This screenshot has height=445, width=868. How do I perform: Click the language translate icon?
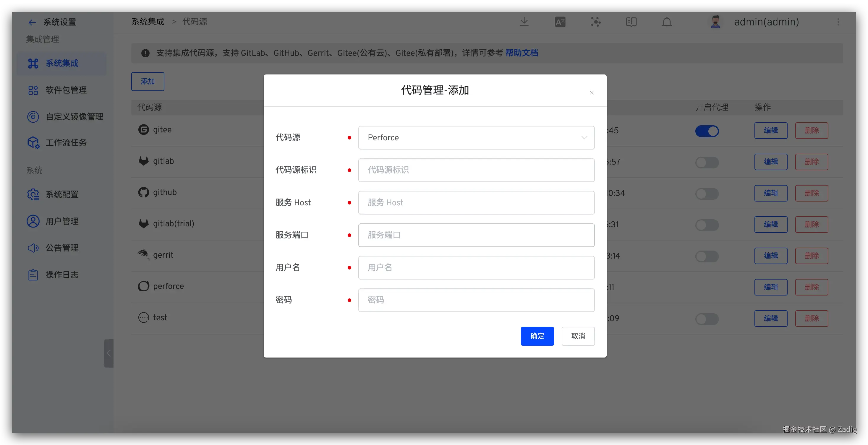click(x=560, y=22)
